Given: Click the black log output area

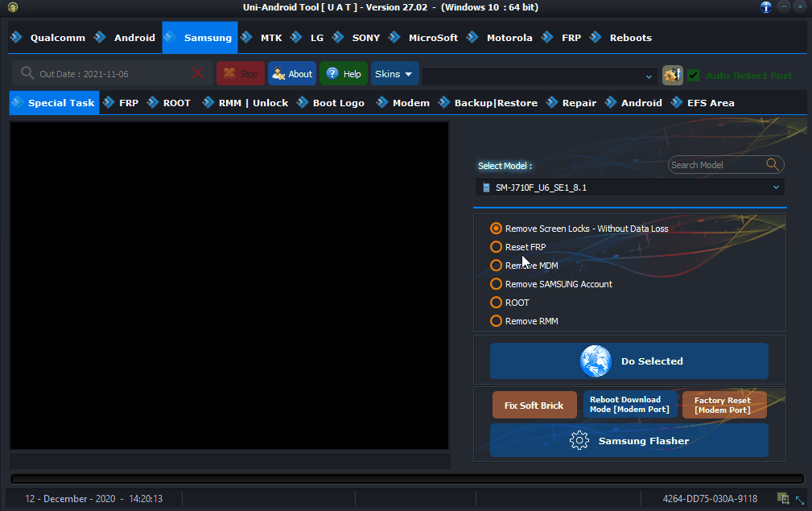Looking at the screenshot, I should click(x=229, y=286).
